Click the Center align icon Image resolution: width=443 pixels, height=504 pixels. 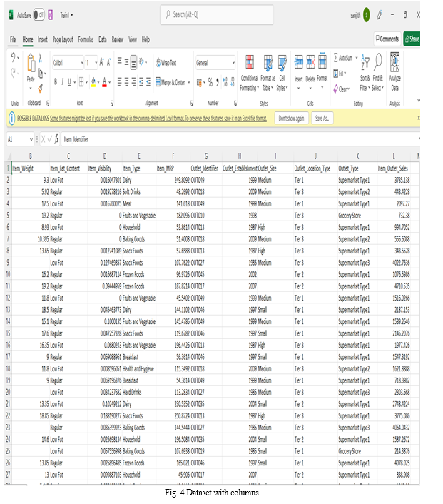[126, 82]
